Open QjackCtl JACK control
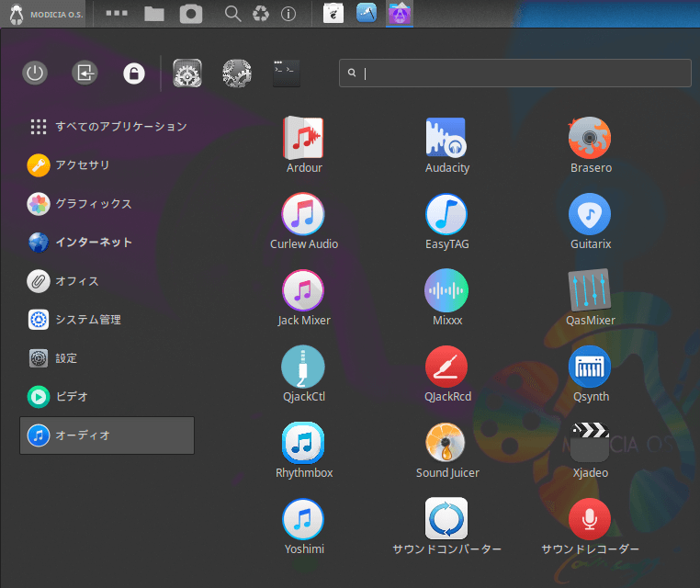This screenshot has width=700, height=588. [303, 367]
